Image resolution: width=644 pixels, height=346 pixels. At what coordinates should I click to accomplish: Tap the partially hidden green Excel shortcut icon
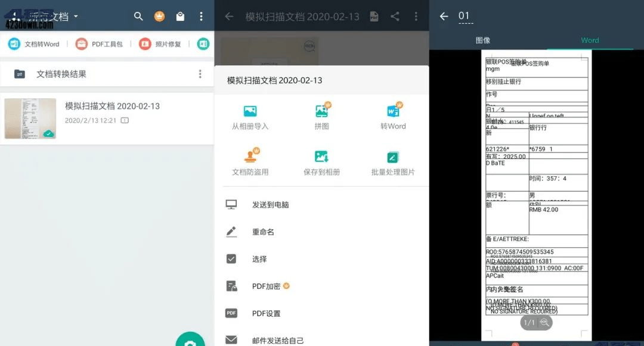[203, 44]
